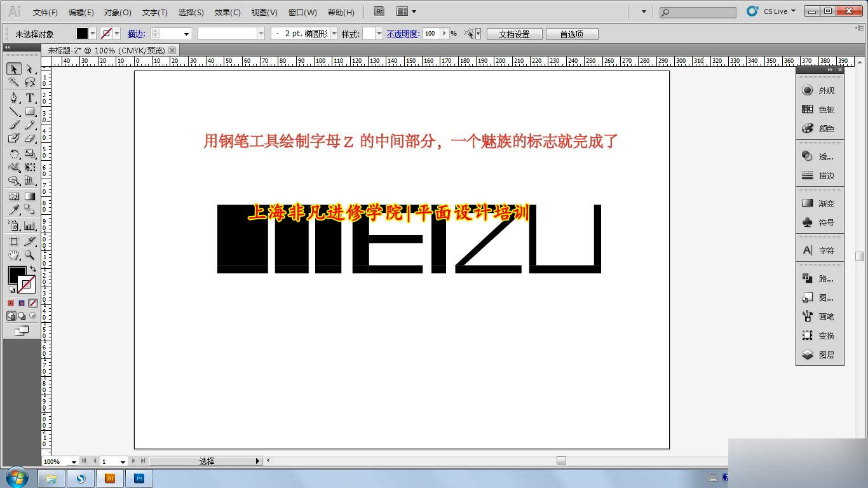Select the Slice tool
868x488 pixels.
click(30, 241)
